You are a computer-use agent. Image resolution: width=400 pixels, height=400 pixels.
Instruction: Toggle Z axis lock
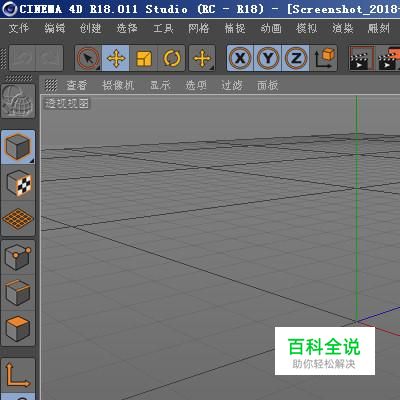295,58
